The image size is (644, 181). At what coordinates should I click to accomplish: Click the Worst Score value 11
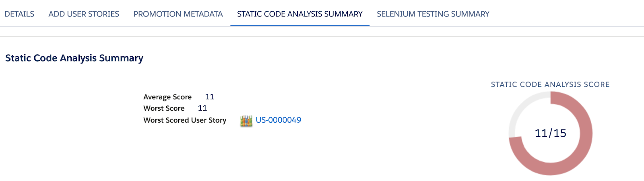(x=202, y=108)
